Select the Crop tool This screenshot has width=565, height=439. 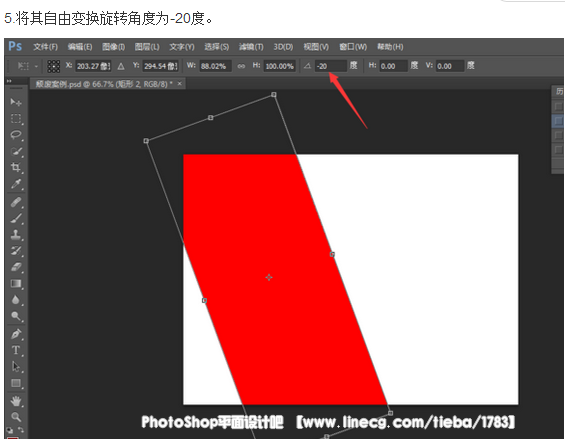(16, 167)
